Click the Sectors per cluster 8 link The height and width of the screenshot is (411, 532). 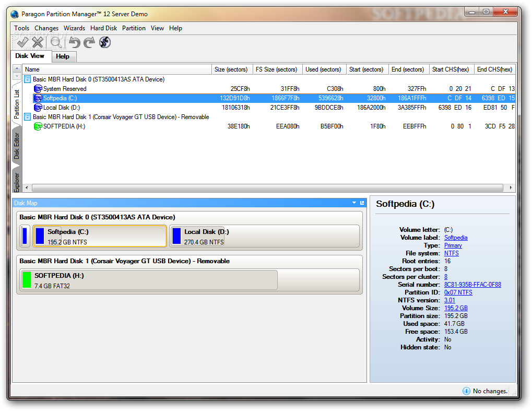pyautogui.click(x=446, y=277)
